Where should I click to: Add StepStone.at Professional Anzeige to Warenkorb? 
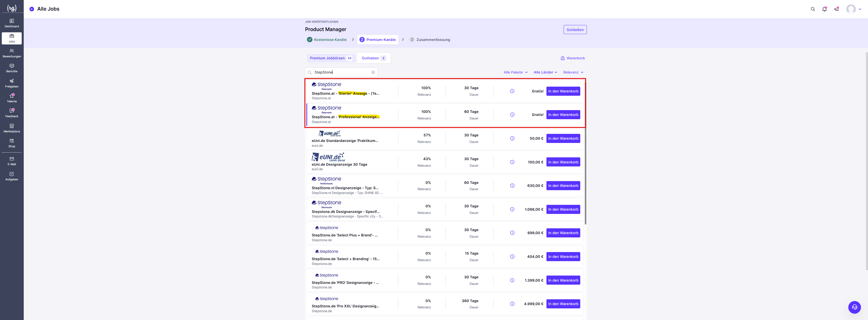[x=563, y=115]
